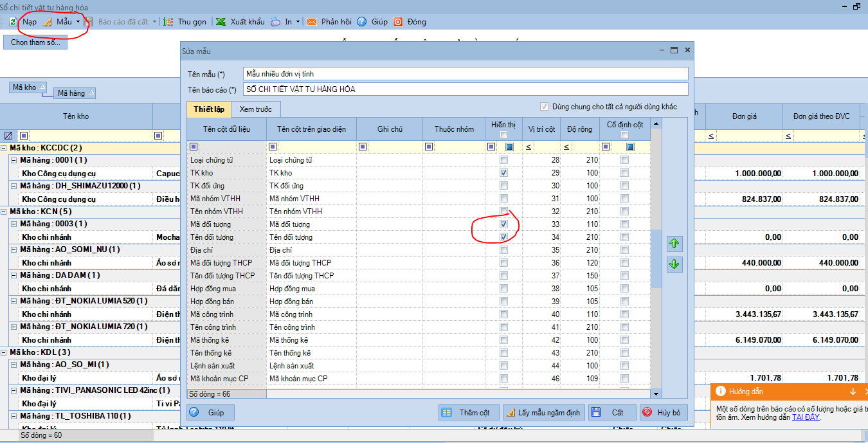Click dialog grid scrollbar down arrow
Image resolution: width=868 pixels, height=443 pixels.
point(656,393)
